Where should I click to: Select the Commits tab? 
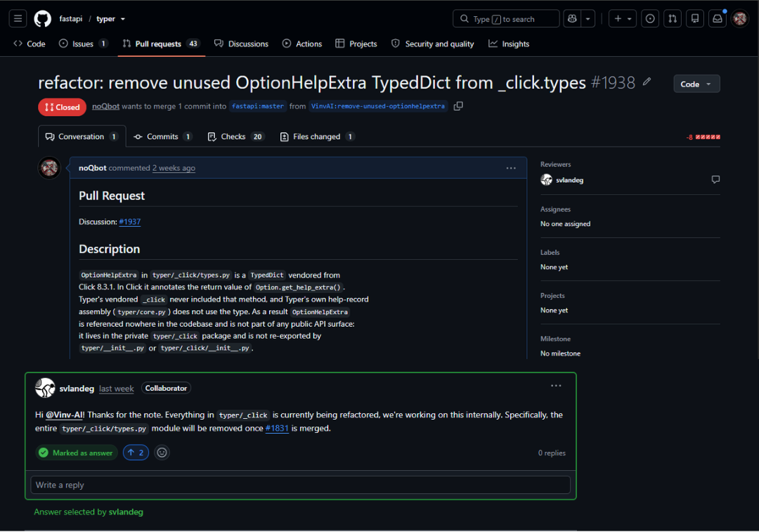pos(162,136)
